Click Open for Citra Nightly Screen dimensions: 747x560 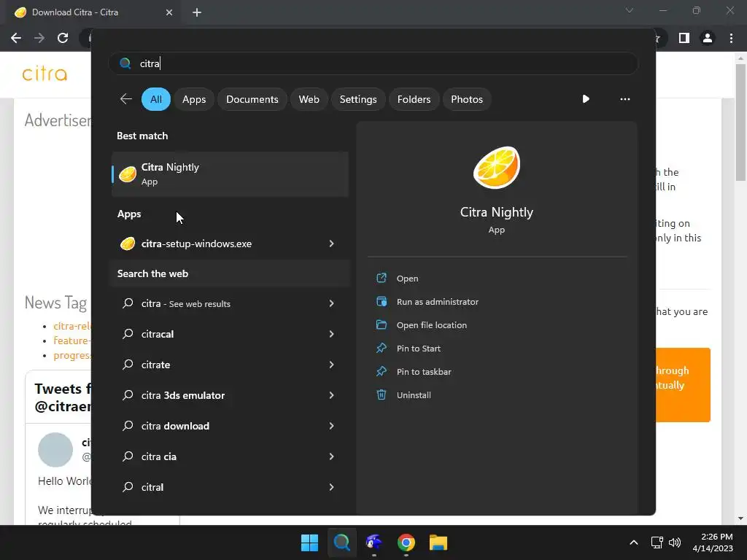(407, 279)
